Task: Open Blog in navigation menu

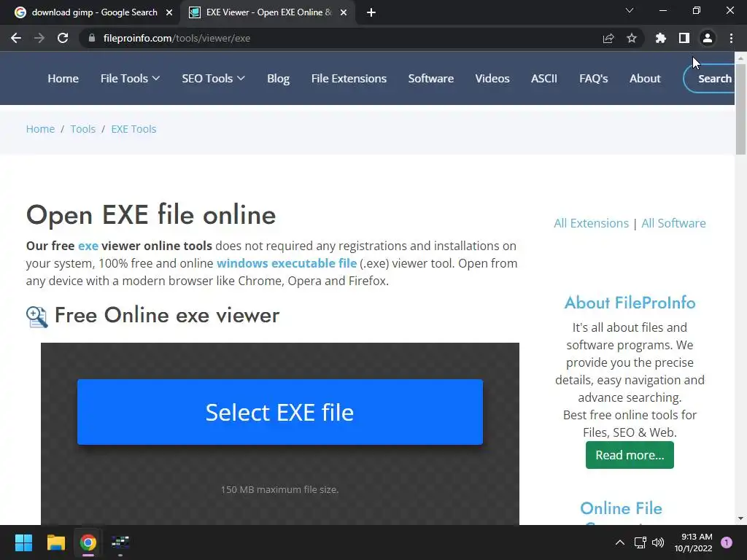Action: click(278, 79)
